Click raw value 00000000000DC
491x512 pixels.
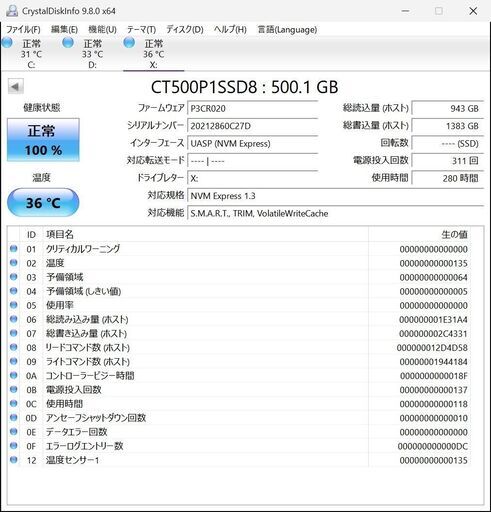[x=433, y=446]
